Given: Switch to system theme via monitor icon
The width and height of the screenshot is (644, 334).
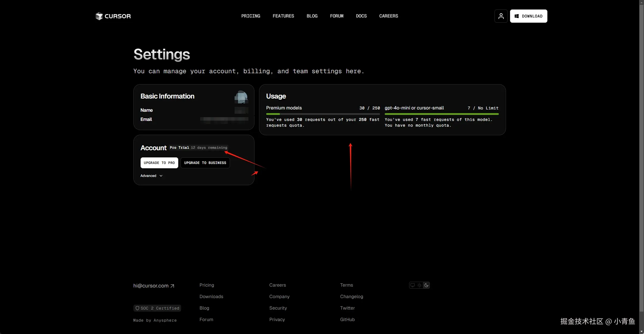Looking at the screenshot, I should coord(413,285).
